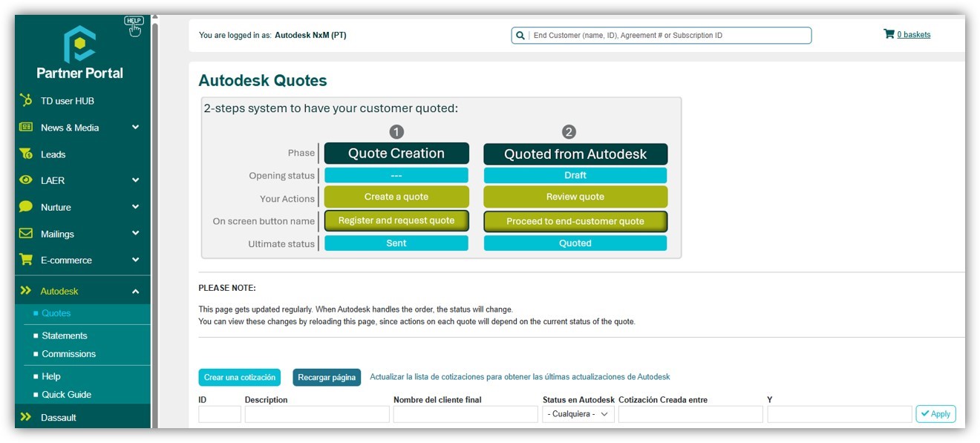Open the 0 baskets link
Image resolution: width=980 pixels, height=443 pixels.
click(x=914, y=34)
